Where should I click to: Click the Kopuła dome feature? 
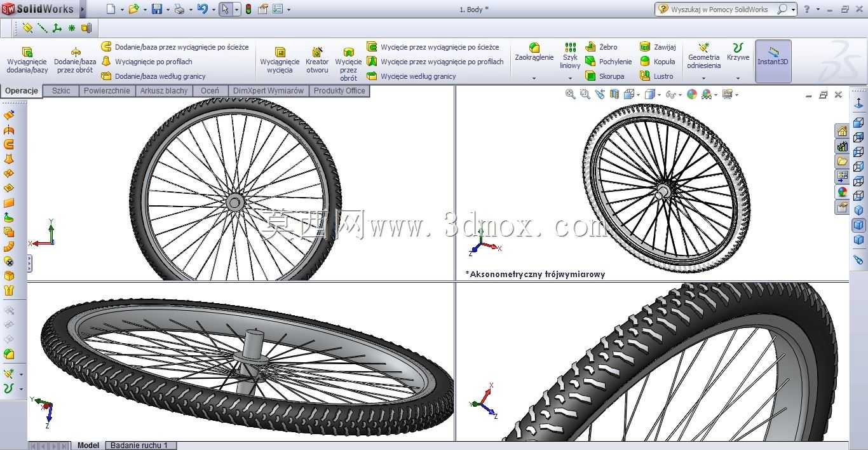pos(658,62)
